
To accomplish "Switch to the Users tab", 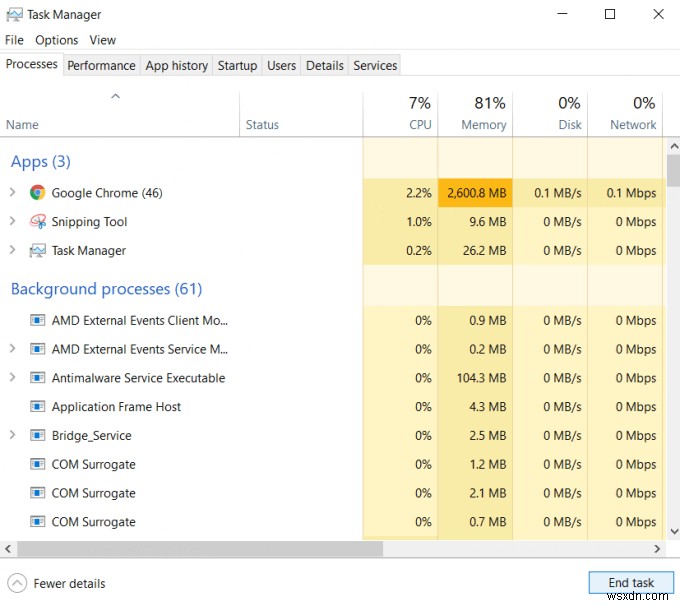I will 281,66.
